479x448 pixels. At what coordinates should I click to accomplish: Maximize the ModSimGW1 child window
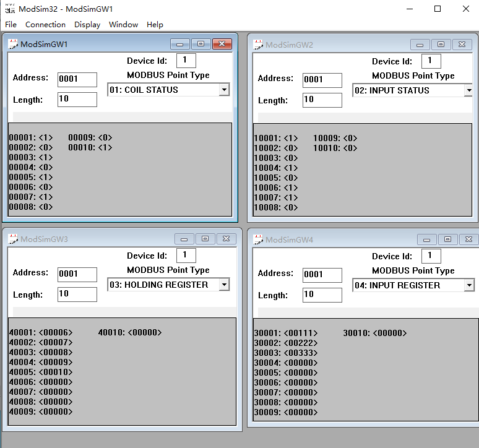[201, 45]
